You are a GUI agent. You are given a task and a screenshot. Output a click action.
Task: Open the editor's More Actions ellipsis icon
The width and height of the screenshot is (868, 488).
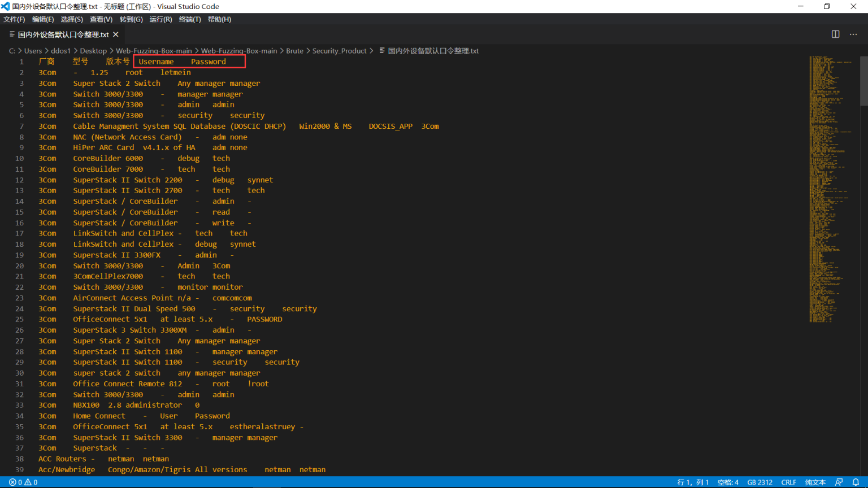[x=853, y=34]
